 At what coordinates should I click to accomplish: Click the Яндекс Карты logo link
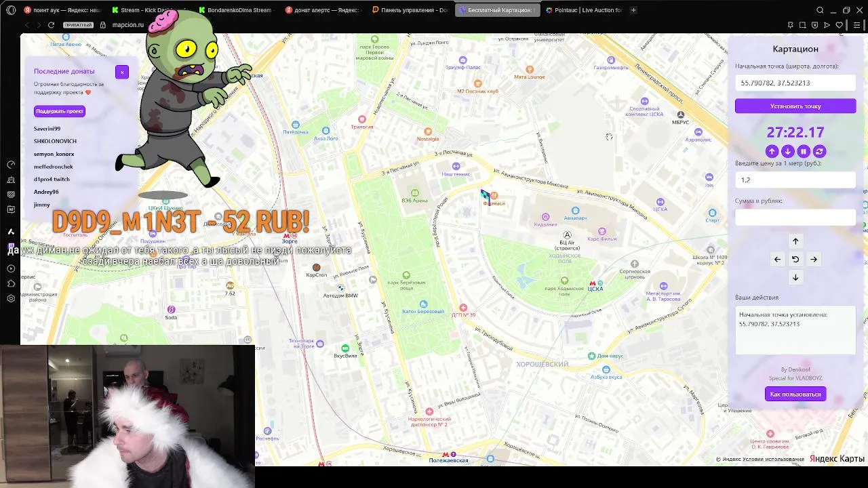tap(837, 459)
